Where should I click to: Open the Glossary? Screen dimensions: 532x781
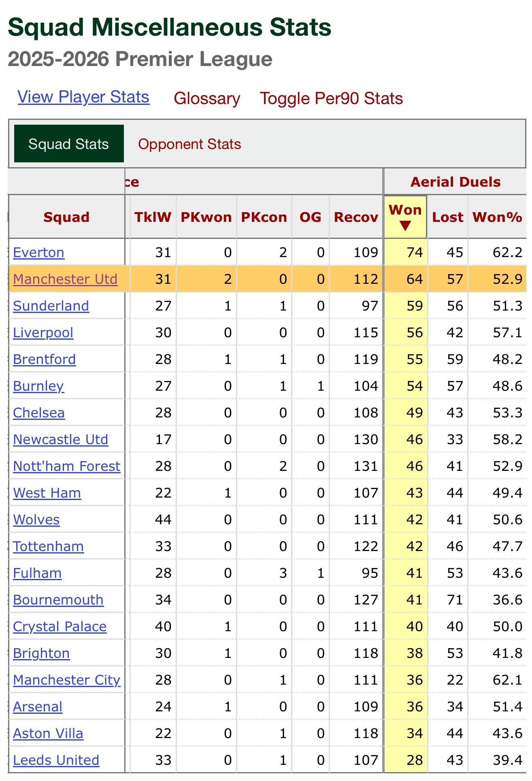tap(207, 98)
